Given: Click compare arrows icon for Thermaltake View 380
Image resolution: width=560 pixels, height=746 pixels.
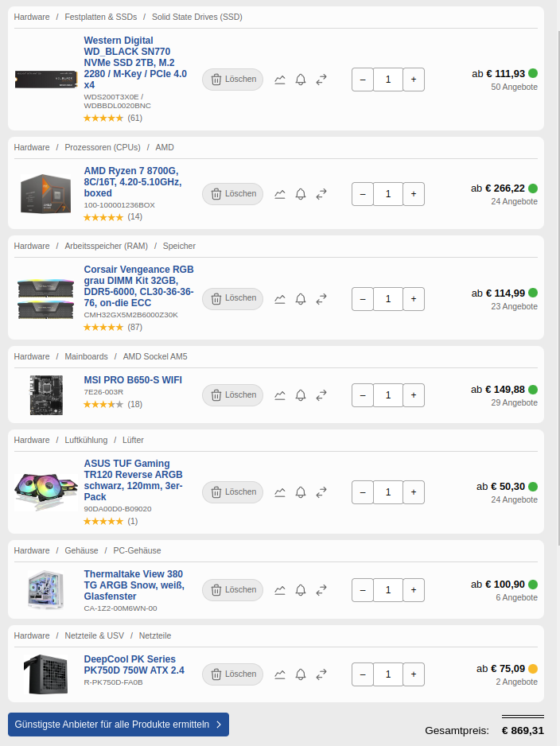Looking at the screenshot, I should pos(321,590).
